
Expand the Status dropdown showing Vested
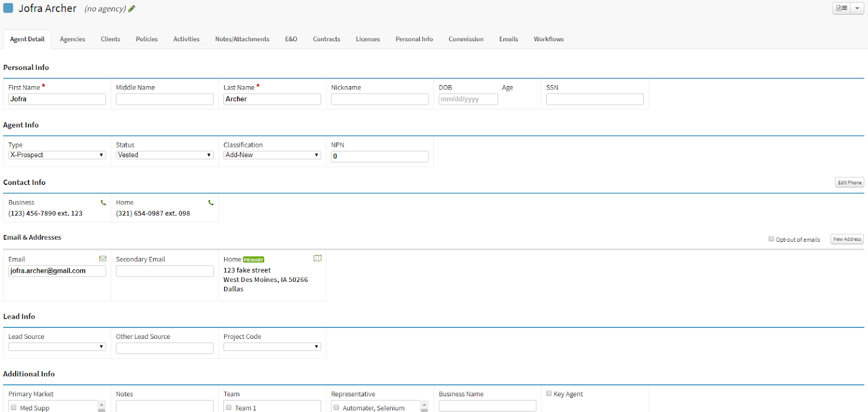click(x=164, y=155)
